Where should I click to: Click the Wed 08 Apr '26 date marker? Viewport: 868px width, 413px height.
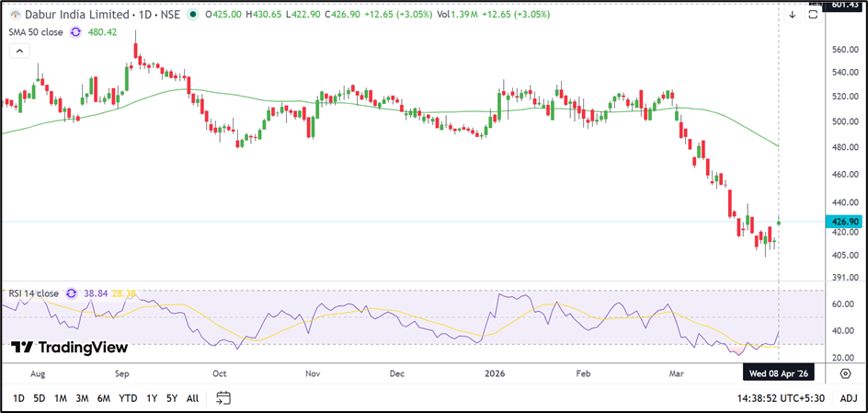pyautogui.click(x=779, y=373)
